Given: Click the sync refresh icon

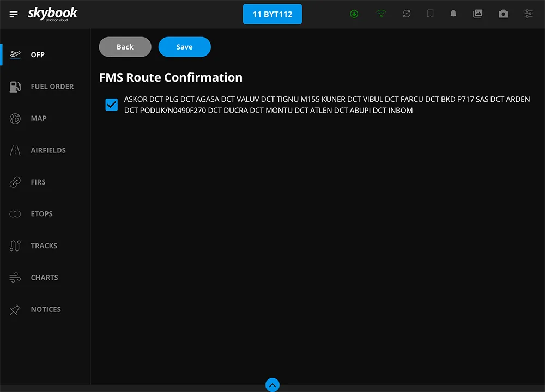Looking at the screenshot, I should pyautogui.click(x=407, y=14).
